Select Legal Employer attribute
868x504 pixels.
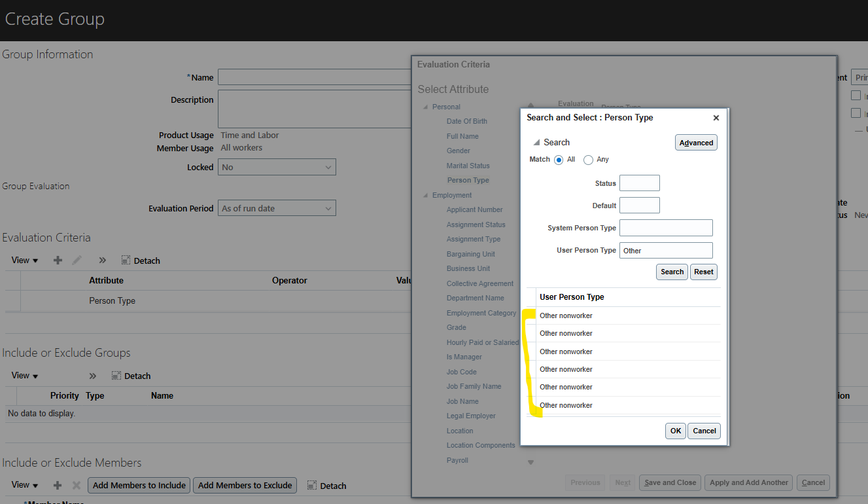pyautogui.click(x=471, y=416)
